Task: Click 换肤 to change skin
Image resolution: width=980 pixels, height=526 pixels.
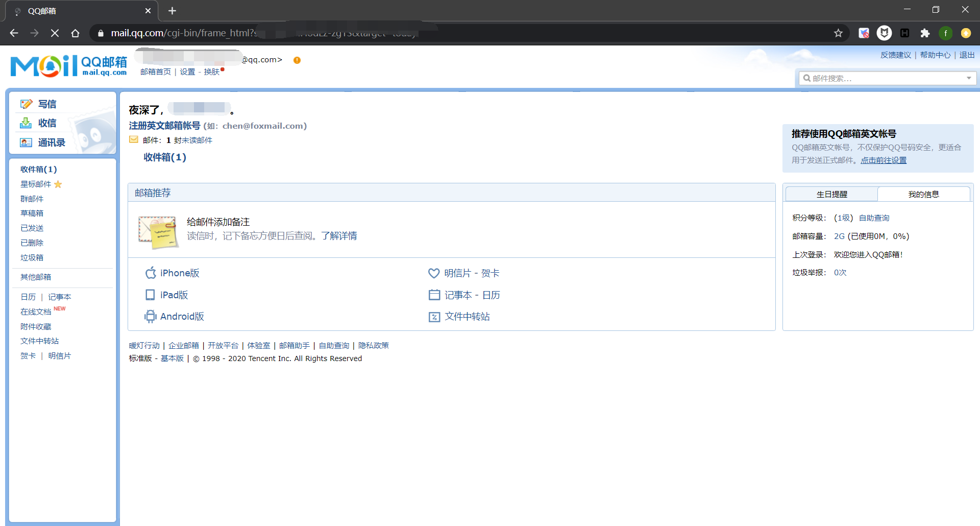Action: pos(212,72)
